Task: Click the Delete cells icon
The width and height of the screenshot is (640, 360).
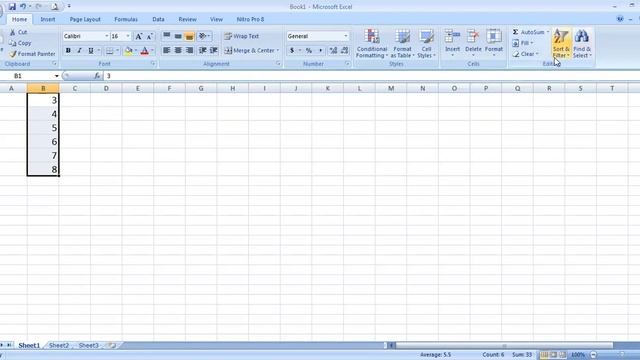Action: [473, 37]
